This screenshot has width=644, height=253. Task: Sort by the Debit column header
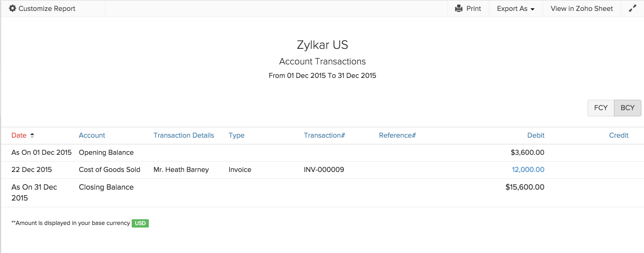(x=536, y=136)
